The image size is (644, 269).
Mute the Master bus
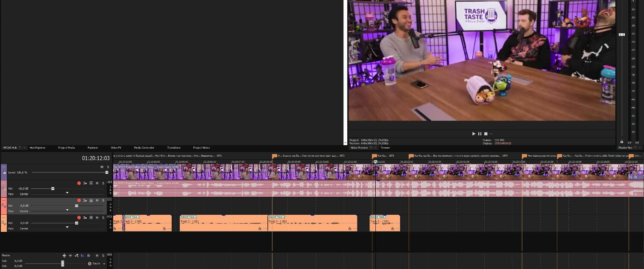(x=97, y=255)
